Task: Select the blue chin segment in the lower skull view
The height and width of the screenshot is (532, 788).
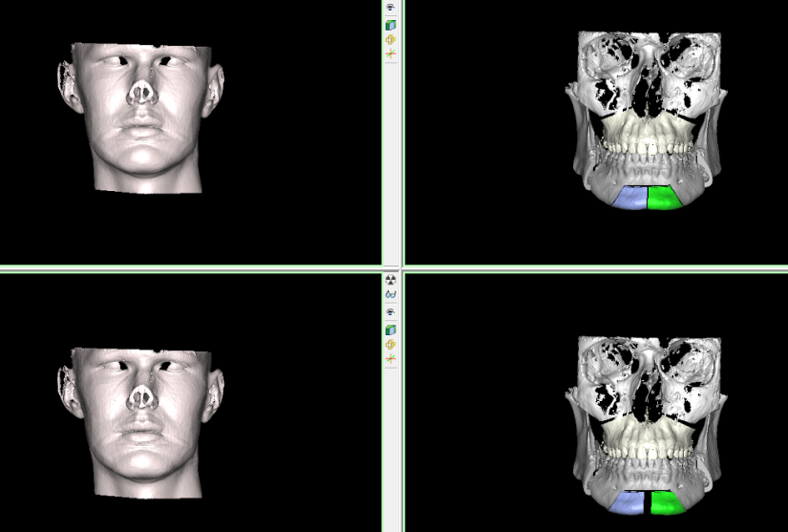Action: tap(628, 502)
